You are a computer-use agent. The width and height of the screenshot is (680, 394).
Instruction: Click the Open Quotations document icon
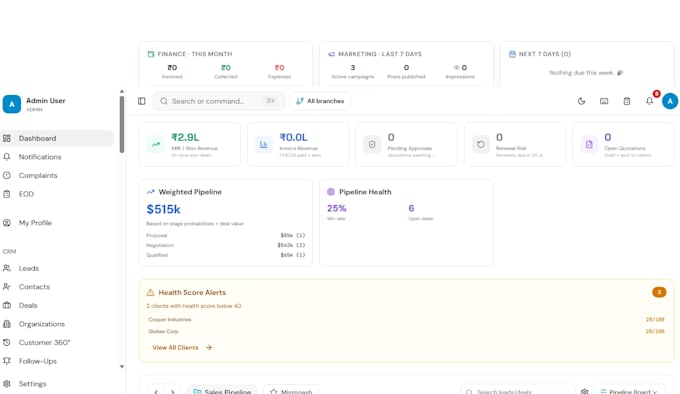click(589, 144)
